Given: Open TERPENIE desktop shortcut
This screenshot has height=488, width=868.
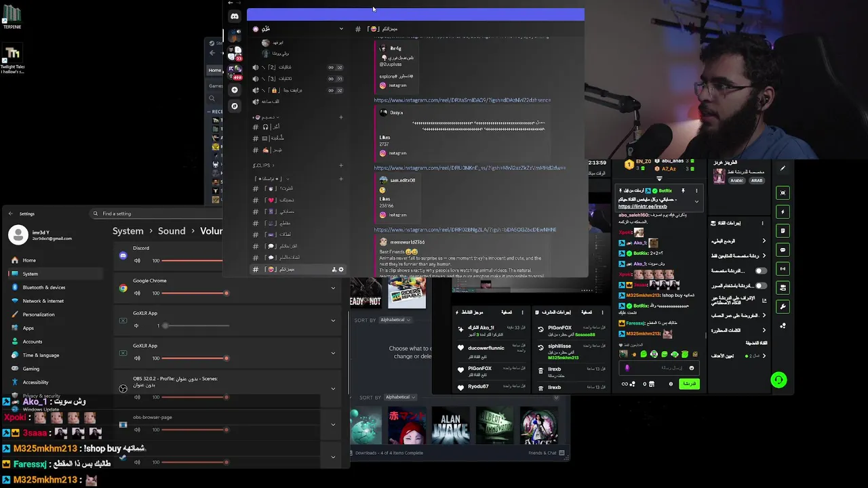Looking at the screenshot, I should (12, 18).
